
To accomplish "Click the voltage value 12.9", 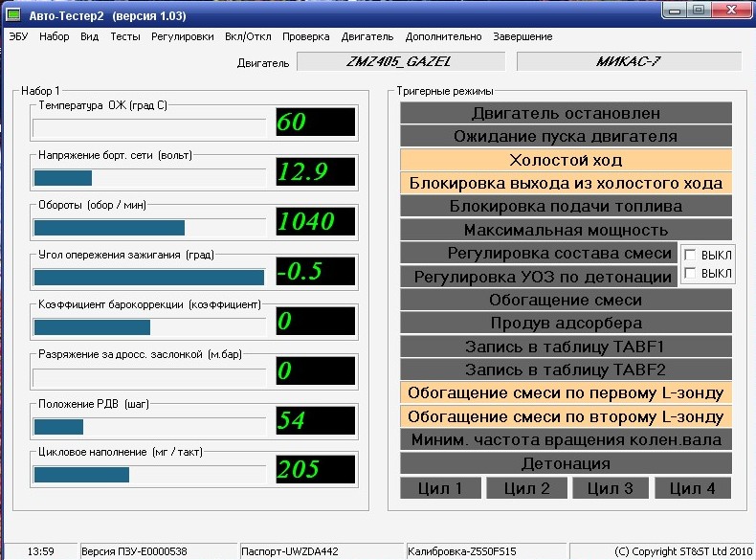I will pos(316,171).
